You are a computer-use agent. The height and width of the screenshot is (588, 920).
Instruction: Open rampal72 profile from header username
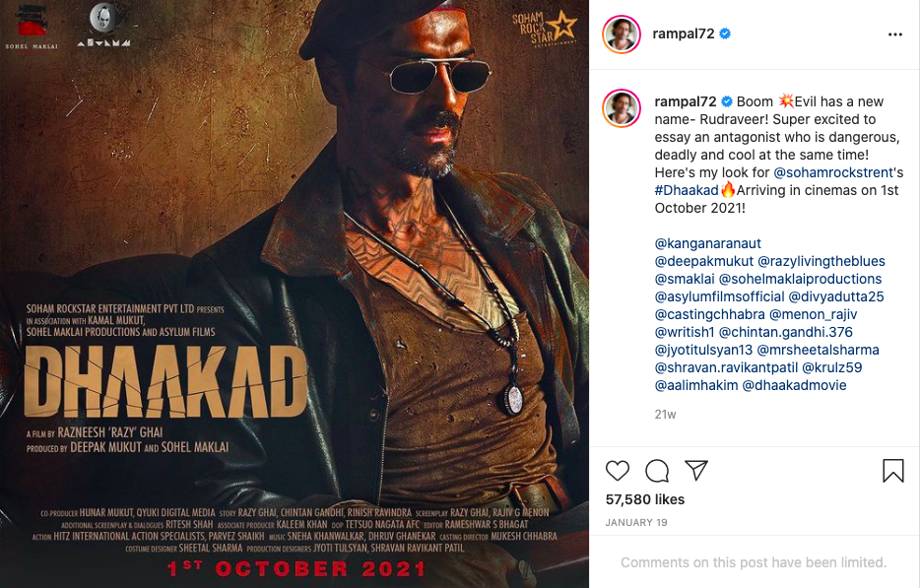pyautogui.click(x=684, y=33)
